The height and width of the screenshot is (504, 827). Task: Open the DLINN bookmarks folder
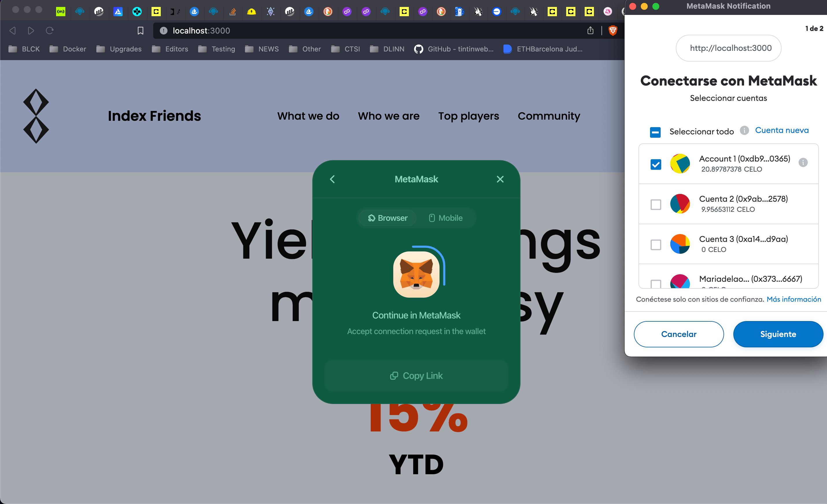(387, 49)
